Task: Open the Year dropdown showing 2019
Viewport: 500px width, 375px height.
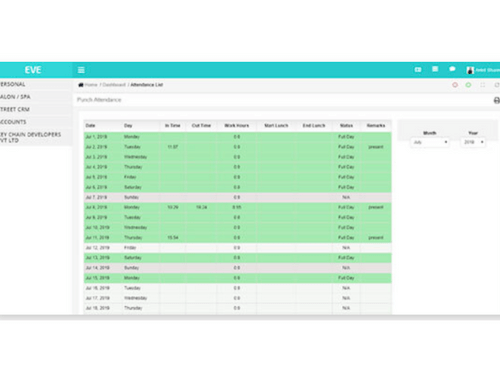Action: click(x=473, y=142)
